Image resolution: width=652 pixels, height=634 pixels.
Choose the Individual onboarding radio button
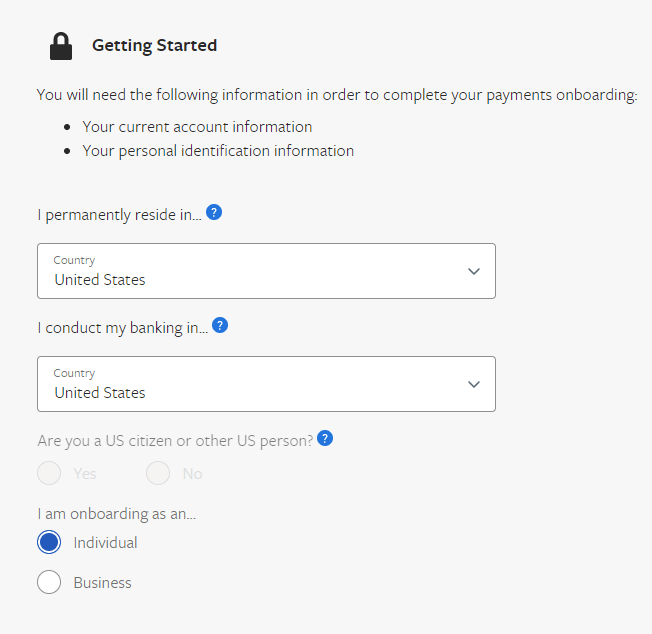tap(49, 543)
